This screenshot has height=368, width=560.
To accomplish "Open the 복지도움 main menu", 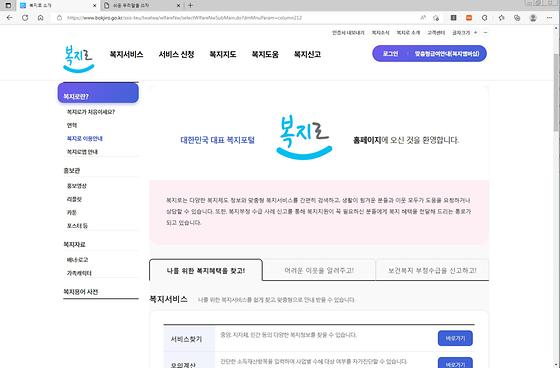I will coord(265,54).
